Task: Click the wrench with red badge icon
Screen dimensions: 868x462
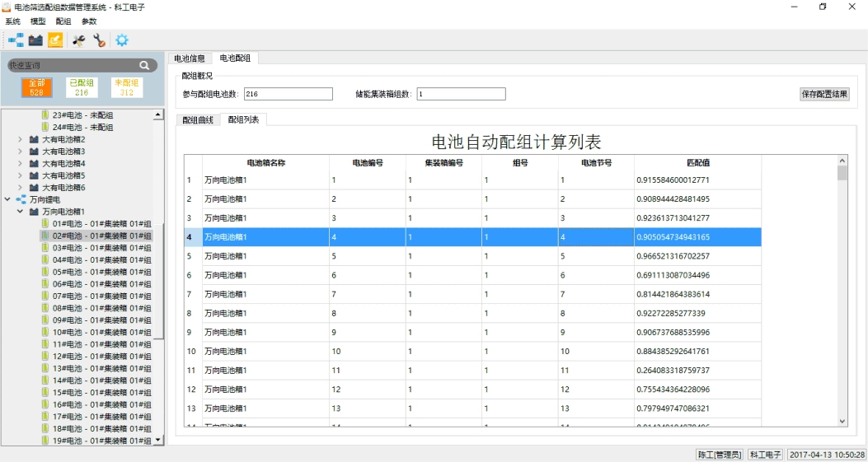Action: click(100, 40)
